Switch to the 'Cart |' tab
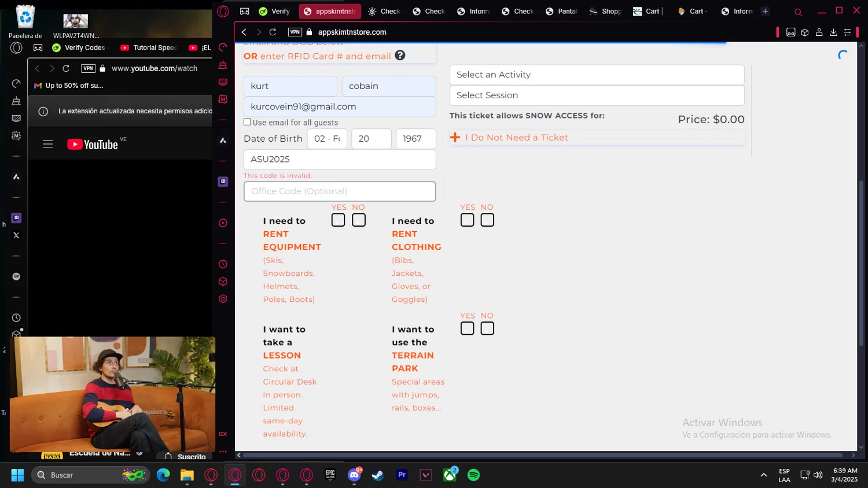Viewport: 868px width, 488px height. pyautogui.click(x=649, y=11)
